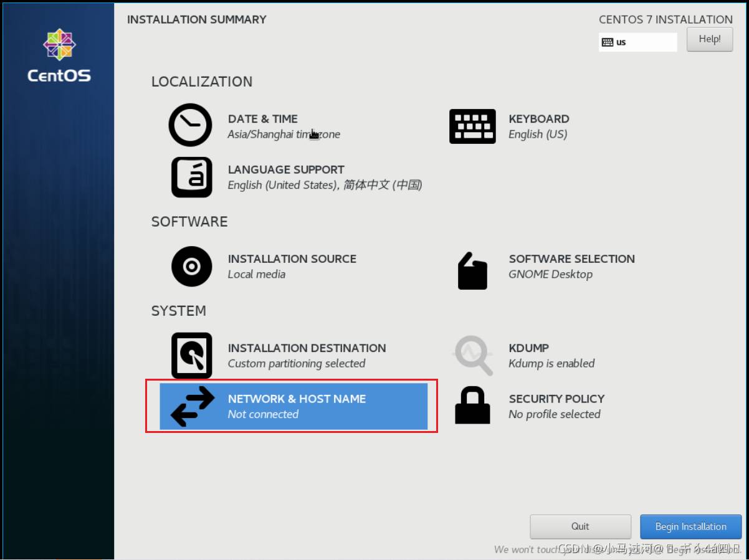
Task: Click the CentOS logo in sidebar
Action: (59, 56)
